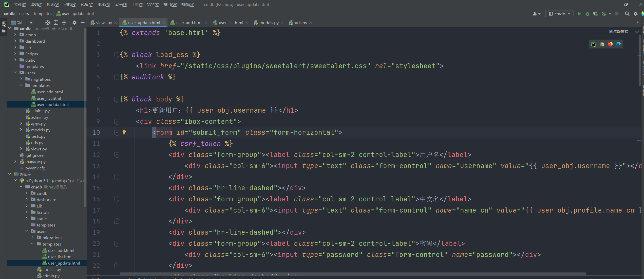Viewport: 644px width, 279px height.
Task: Collapse the 外部库 node in the project tree
Action: pyautogui.click(x=10, y=174)
